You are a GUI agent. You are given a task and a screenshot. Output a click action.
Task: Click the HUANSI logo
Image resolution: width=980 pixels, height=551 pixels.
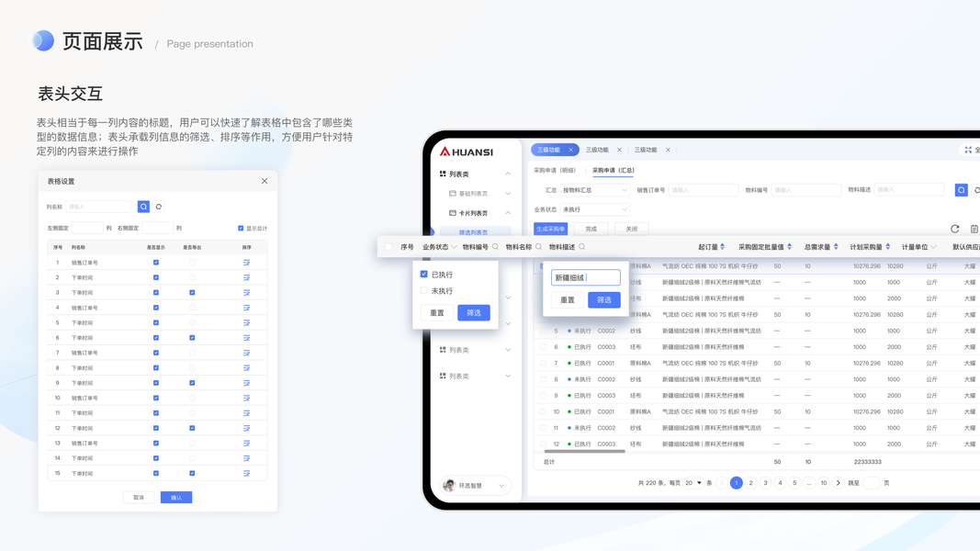pos(467,152)
